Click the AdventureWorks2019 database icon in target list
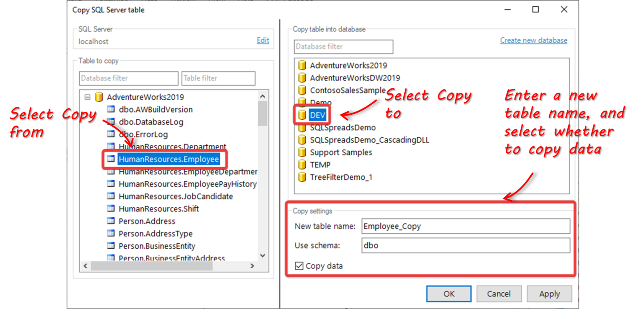This screenshot has height=309, width=644. 302,65
